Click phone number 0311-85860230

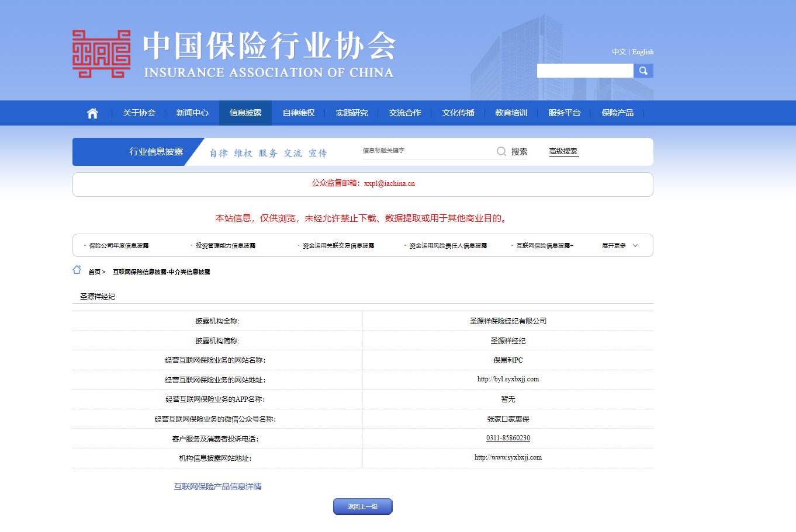point(508,438)
